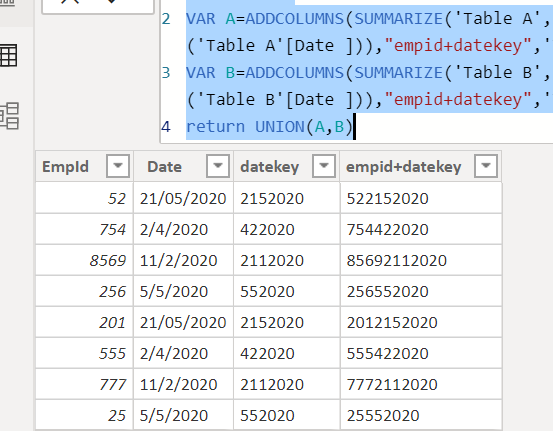Image resolution: width=553 pixels, height=431 pixels.
Task: Open the datekey column filter dropdown
Action: click(324, 166)
